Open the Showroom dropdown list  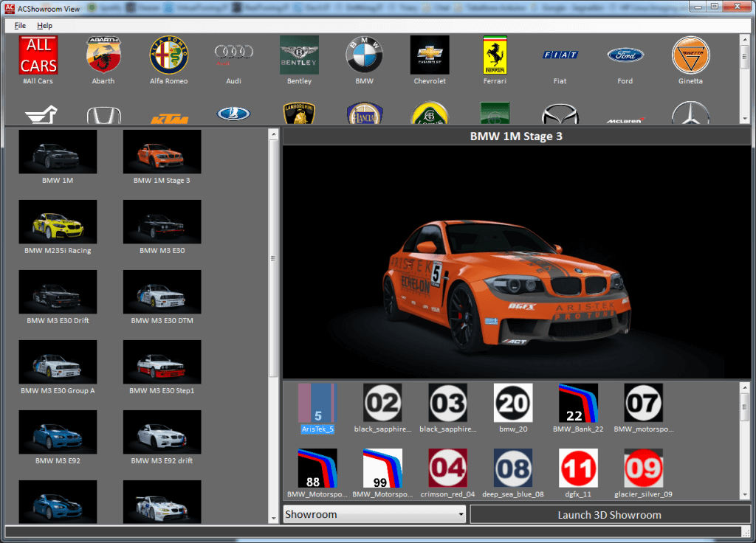point(374,514)
